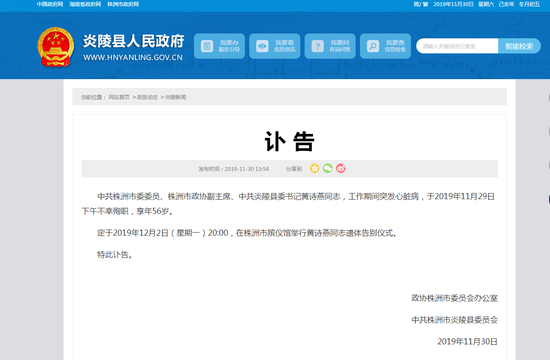Open 我要查 信息检索 button

click(x=385, y=46)
